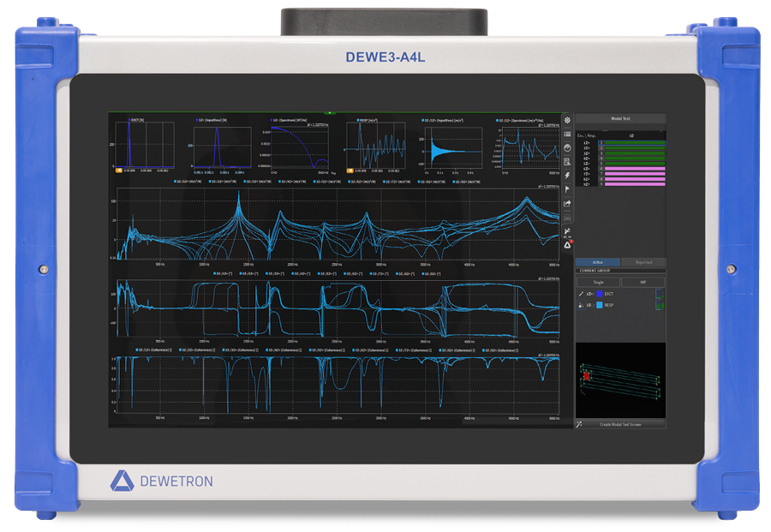Screen dimensions: 771x532
Task: Click the red excitation node in the 3D preview
Action: (586, 376)
